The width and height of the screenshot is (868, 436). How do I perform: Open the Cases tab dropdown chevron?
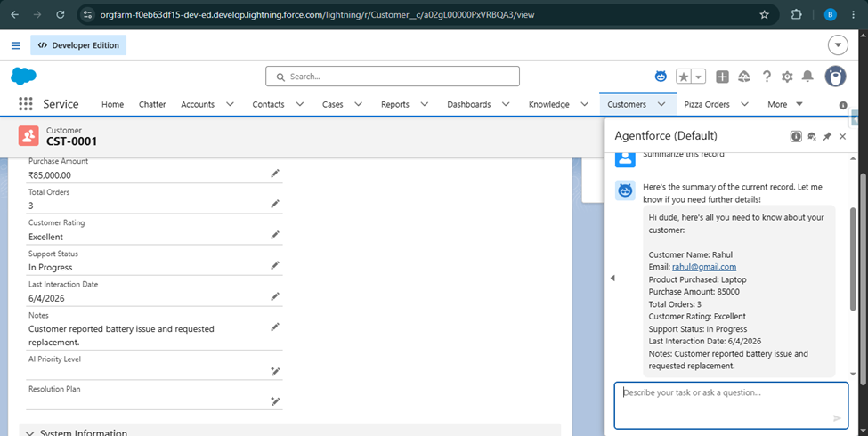tap(358, 104)
